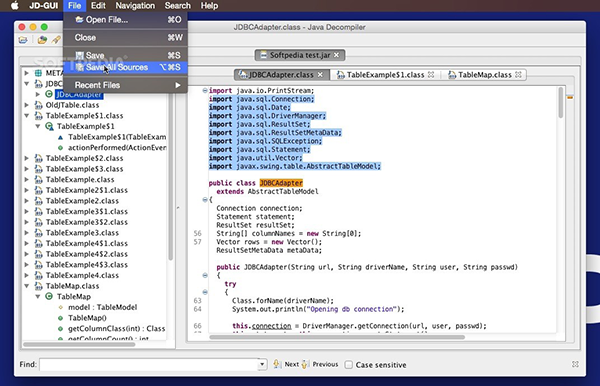Collapse the class body fold marker
Image resolution: width=600 pixels, height=386 pixels.
(205, 200)
